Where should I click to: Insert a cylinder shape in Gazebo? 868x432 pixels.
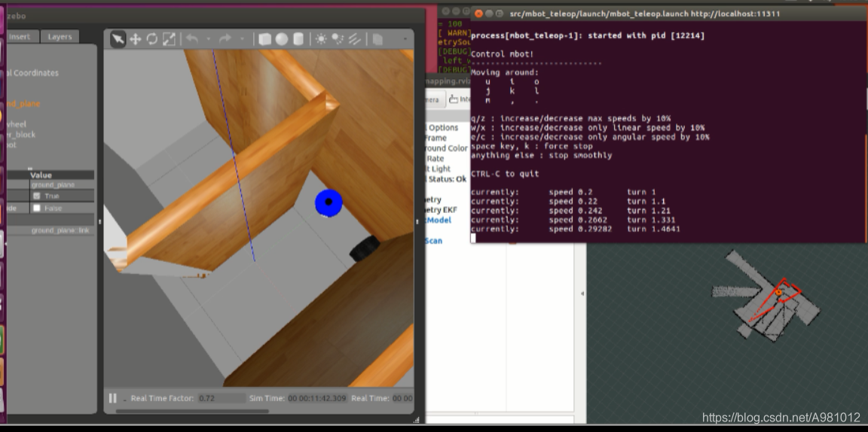[298, 39]
